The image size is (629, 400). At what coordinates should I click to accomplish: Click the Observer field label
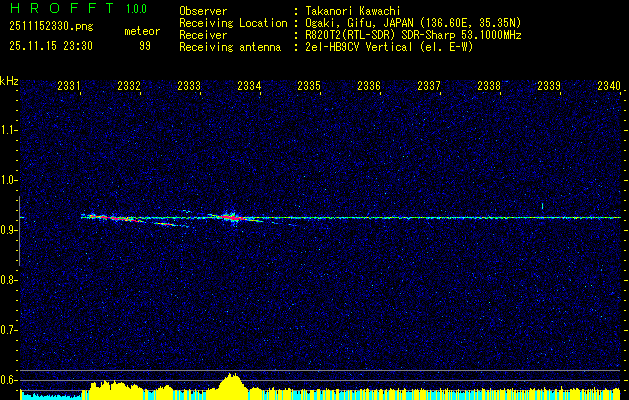click(x=203, y=11)
